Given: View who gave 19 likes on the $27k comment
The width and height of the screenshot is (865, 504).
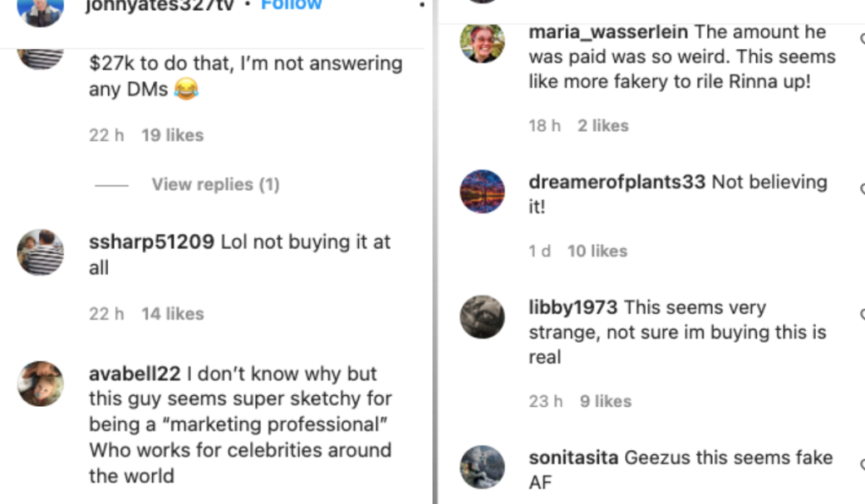Looking at the screenshot, I should click(x=172, y=134).
